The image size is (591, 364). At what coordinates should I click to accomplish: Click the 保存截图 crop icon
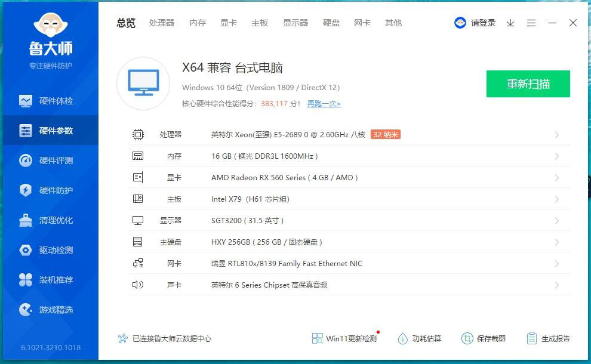point(467,338)
